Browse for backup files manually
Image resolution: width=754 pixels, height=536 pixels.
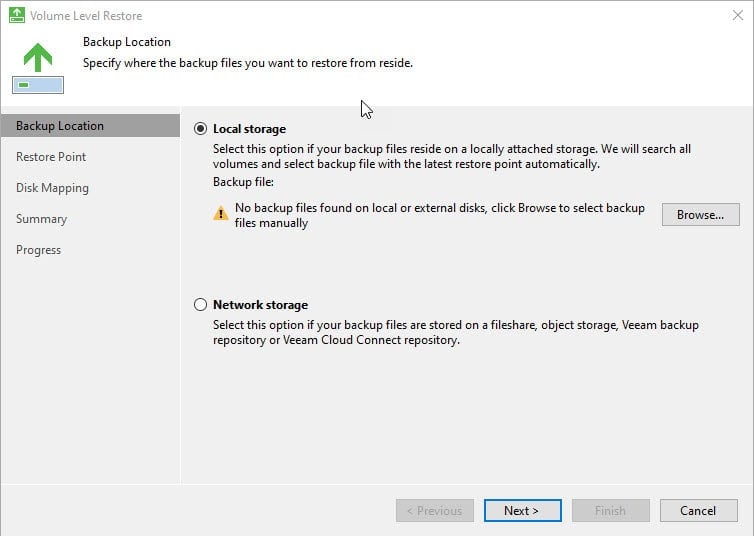(x=701, y=214)
